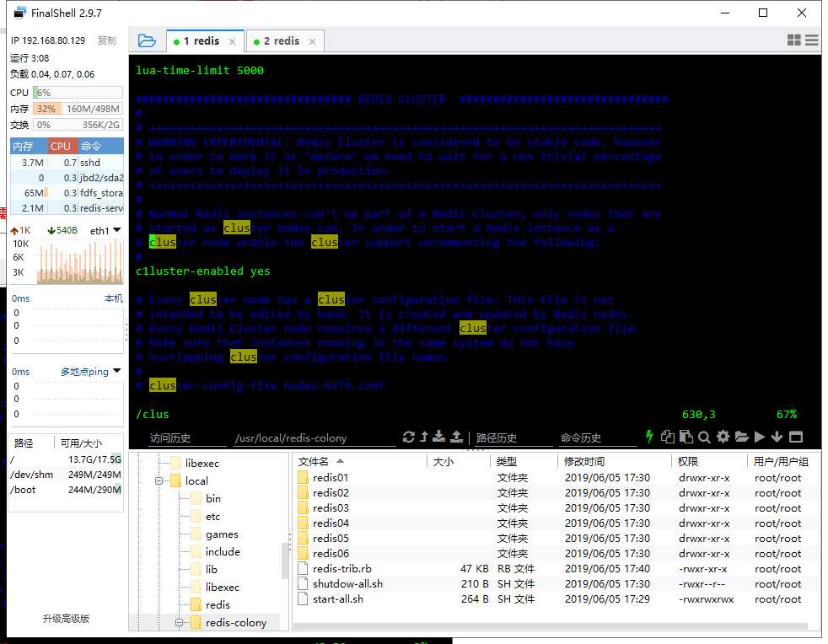Open the 路径历史 field
The image size is (828, 644).
pos(513,438)
